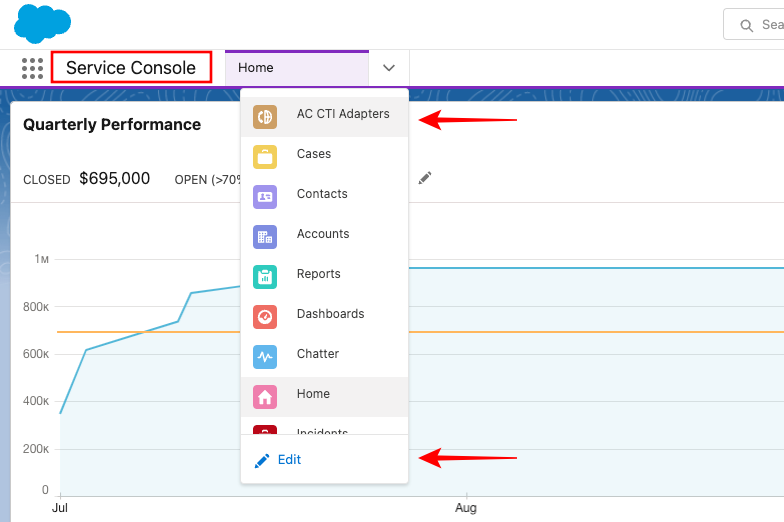Click the Jul axis label
Image resolution: width=784 pixels, height=522 pixels.
(x=60, y=508)
